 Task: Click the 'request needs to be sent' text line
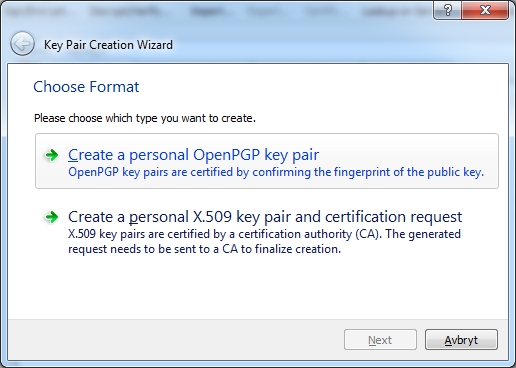[204, 249]
